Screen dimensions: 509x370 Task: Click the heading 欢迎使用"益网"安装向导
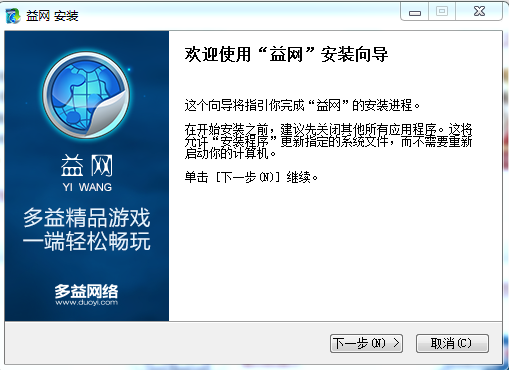tap(286, 54)
